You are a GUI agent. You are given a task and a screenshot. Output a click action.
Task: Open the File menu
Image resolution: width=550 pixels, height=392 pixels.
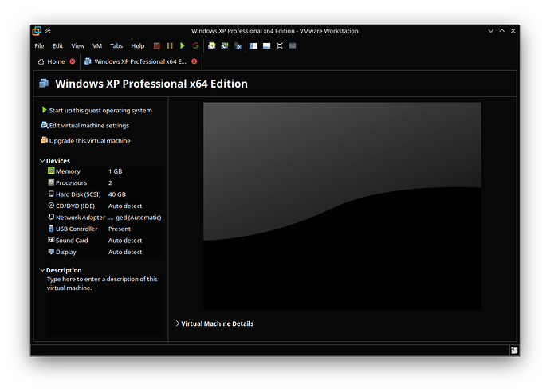39,46
